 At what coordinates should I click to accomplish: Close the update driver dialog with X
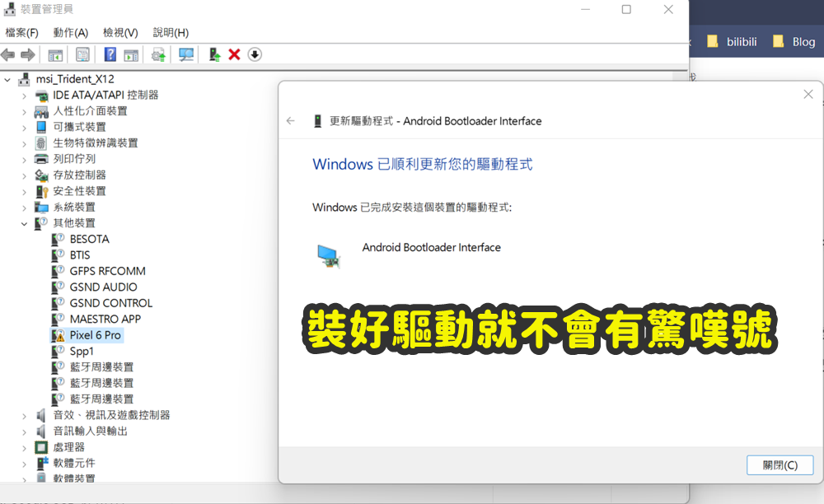pyautogui.click(x=808, y=94)
